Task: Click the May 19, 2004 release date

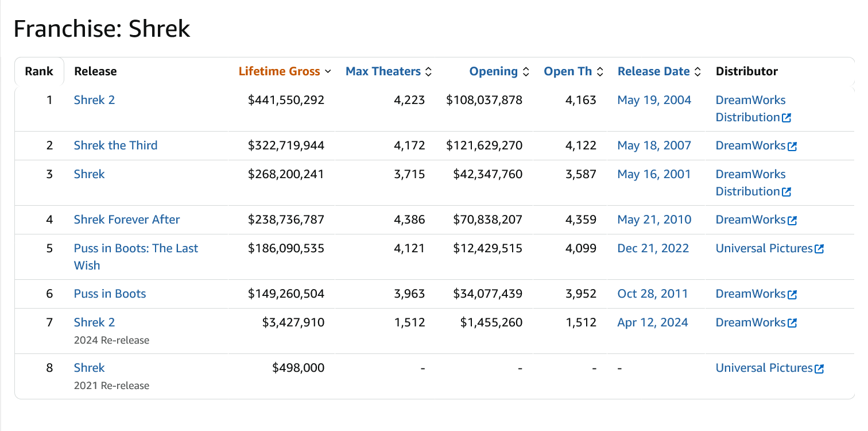Action: coord(654,100)
